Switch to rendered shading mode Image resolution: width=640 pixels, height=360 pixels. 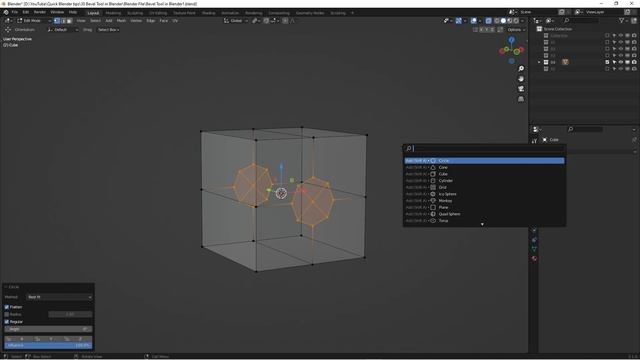click(516, 20)
